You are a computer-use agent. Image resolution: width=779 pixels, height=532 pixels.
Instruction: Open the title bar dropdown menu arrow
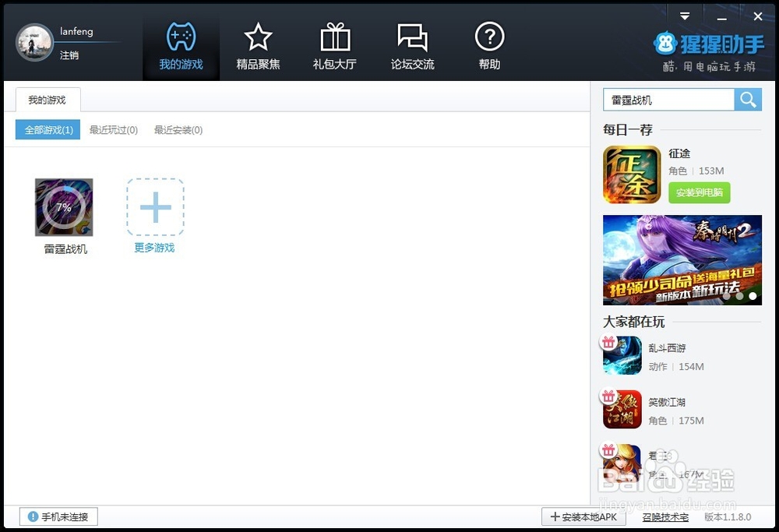685,16
